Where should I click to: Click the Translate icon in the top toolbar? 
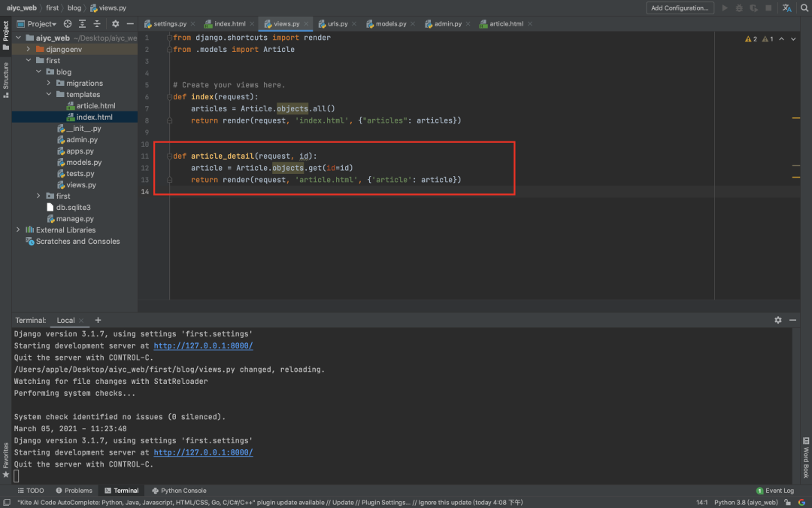[x=786, y=8]
